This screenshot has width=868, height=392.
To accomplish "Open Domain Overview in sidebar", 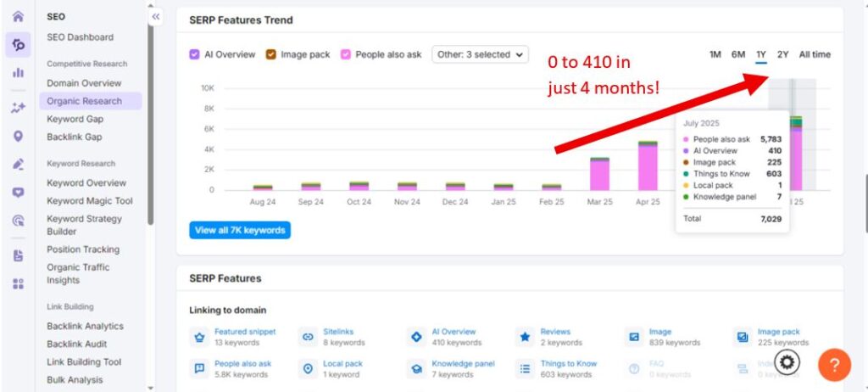I will (x=84, y=83).
